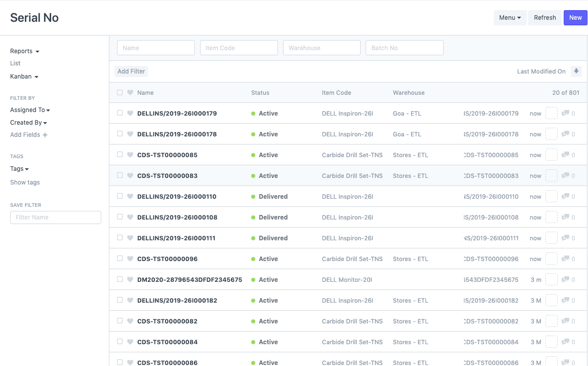Select the List view in sidebar
The width and height of the screenshot is (588, 366).
click(x=15, y=63)
